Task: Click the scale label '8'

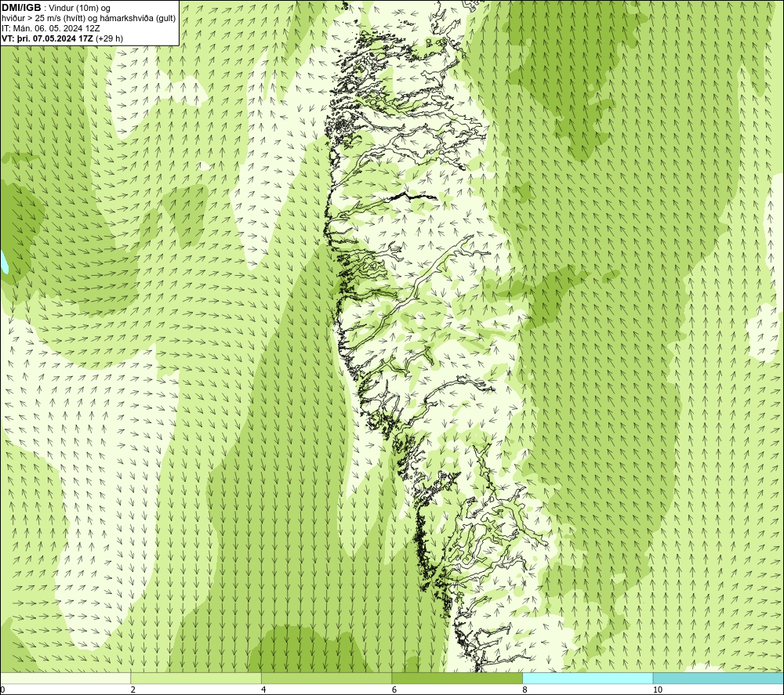Action: pyautogui.click(x=524, y=690)
